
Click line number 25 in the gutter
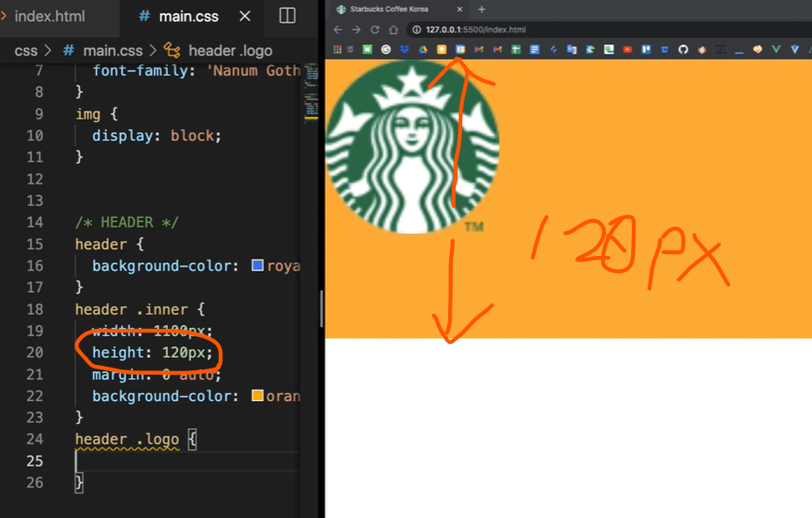point(34,461)
